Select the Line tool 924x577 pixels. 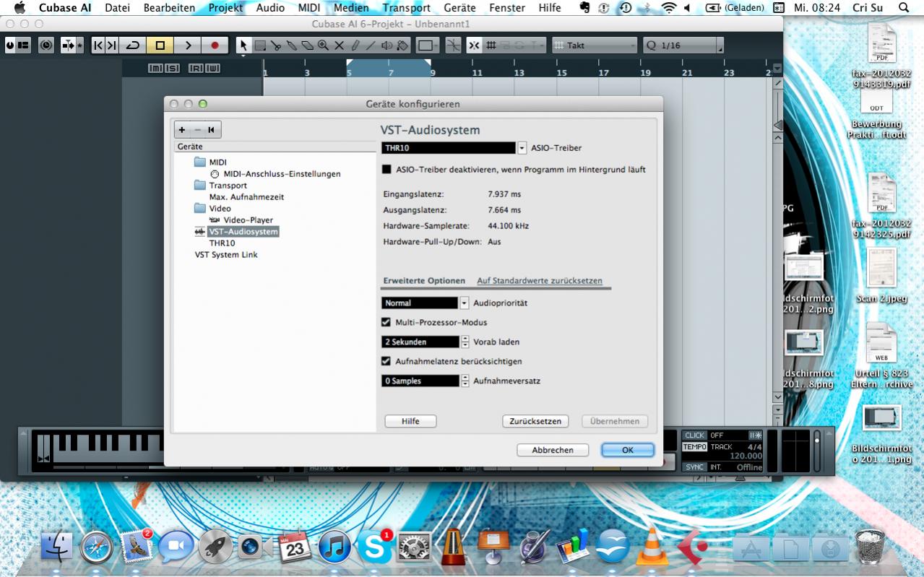tap(371, 45)
